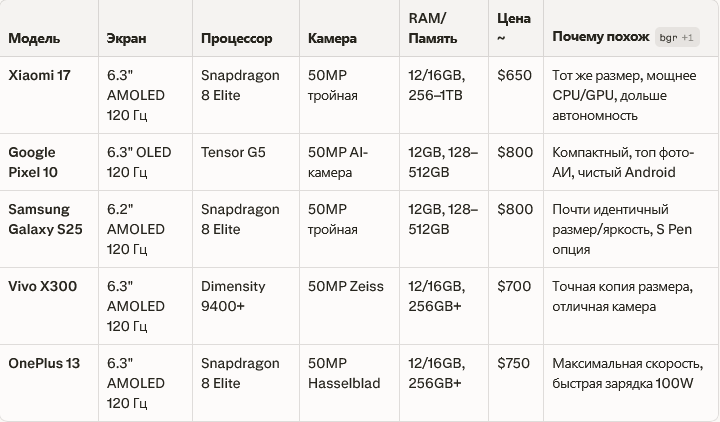720x422 pixels.
Task: Select the OnePlus 13 model cell
Action: pos(44,363)
